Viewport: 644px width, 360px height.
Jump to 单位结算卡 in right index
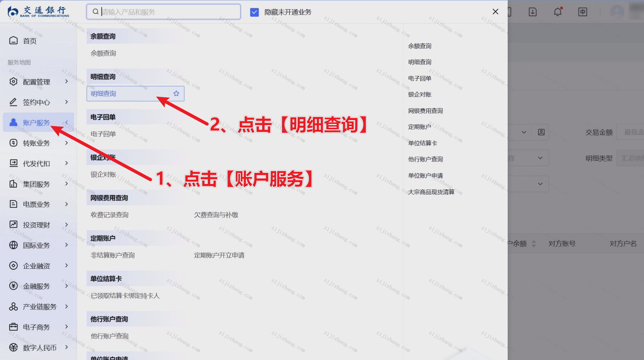coord(422,143)
